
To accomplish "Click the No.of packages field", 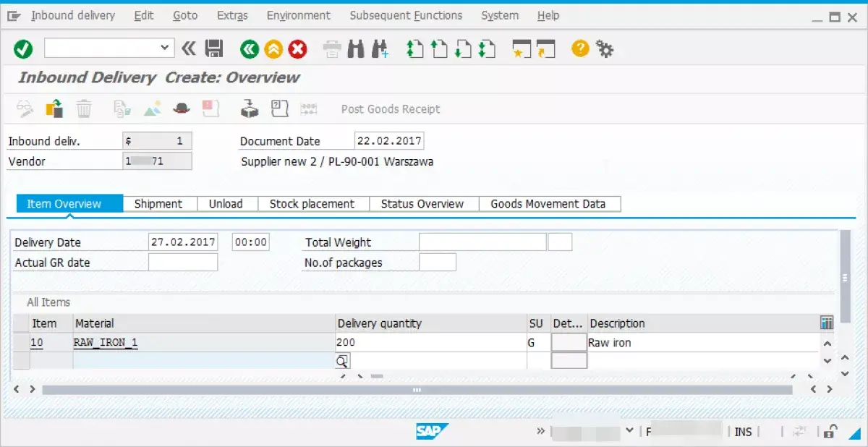I will click(x=438, y=263).
